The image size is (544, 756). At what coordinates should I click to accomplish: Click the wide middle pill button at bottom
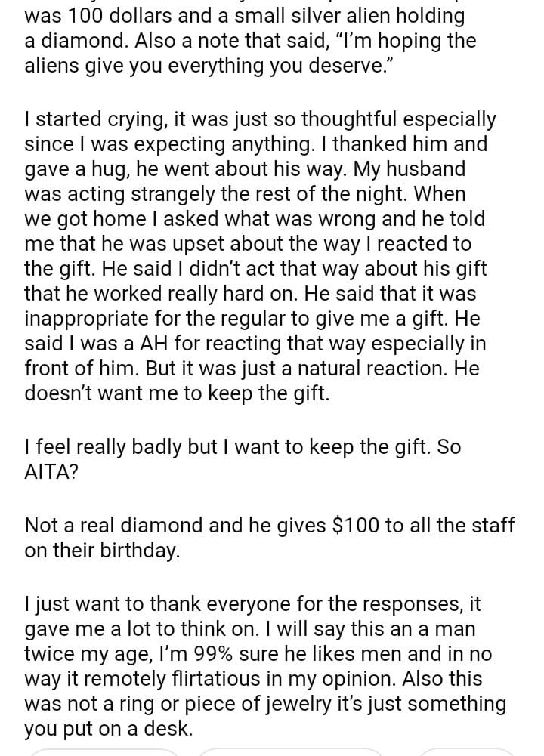pos(290,752)
